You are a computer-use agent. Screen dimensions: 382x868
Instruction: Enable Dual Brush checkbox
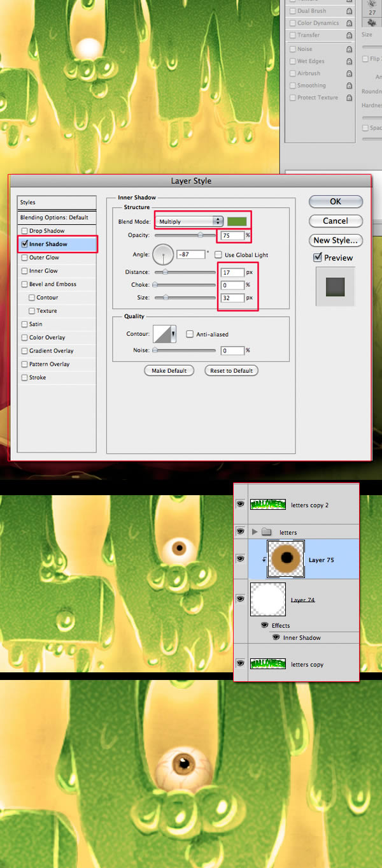(x=292, y=11)
